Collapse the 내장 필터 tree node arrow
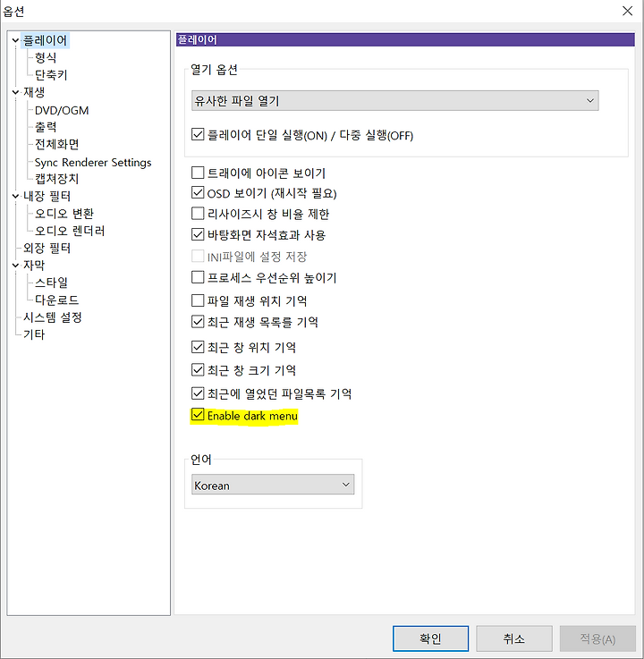Screen dimensions: 644x659 (x=15, y=196)
